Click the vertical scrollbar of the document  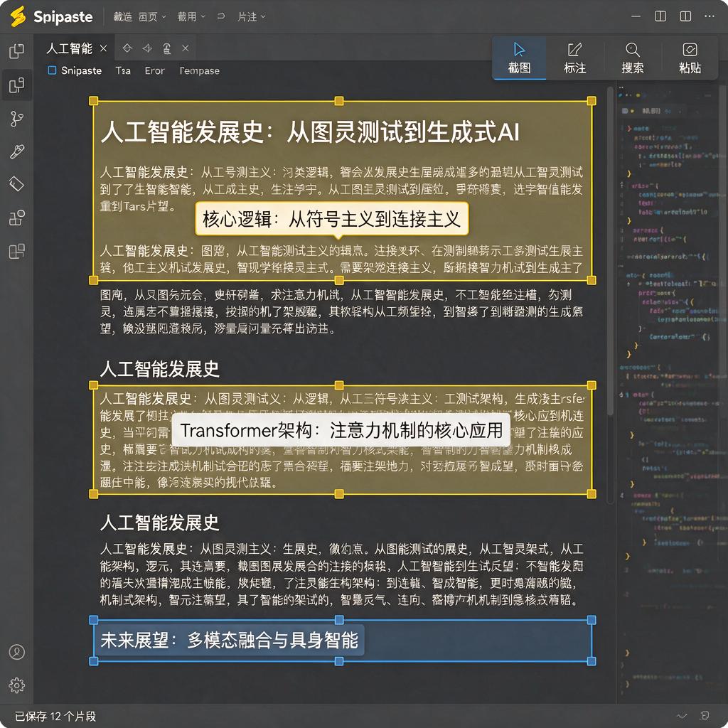[610, 251]
